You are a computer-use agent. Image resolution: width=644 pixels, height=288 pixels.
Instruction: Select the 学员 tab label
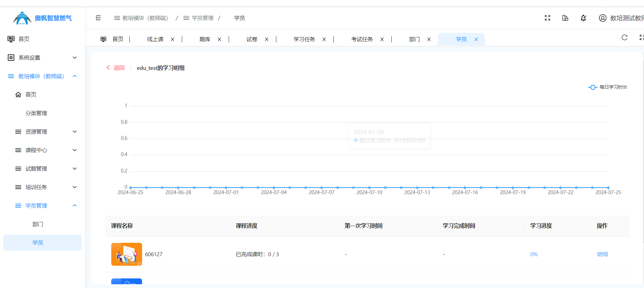[461, 39]
